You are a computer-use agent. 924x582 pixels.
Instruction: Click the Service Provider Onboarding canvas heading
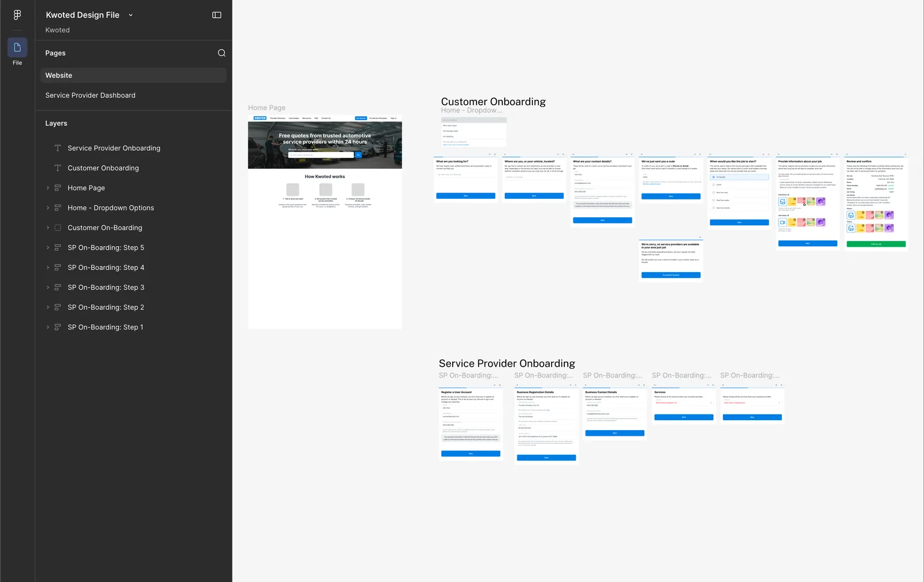tap(507, 364)
